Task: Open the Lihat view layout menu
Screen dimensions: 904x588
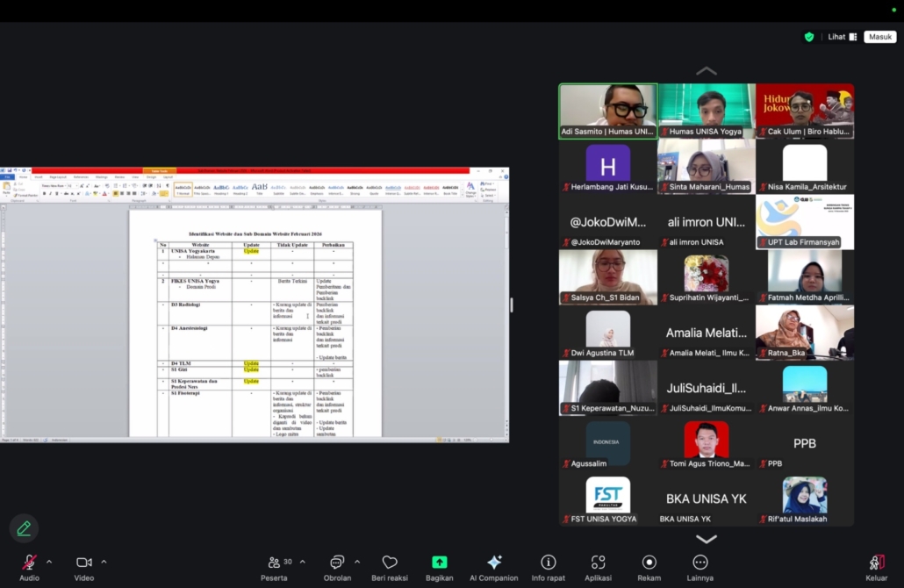Action: (x=842, y=37)
